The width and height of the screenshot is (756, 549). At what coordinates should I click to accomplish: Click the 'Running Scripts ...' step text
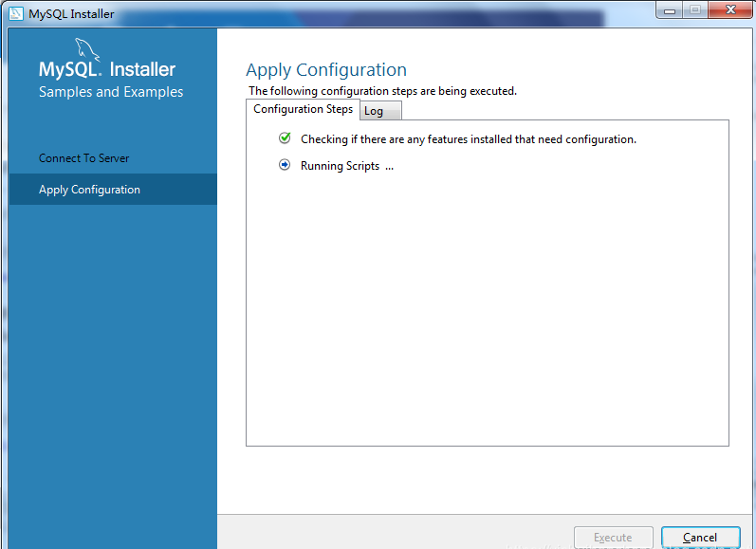pyautogui.click(x=347, y=166)
